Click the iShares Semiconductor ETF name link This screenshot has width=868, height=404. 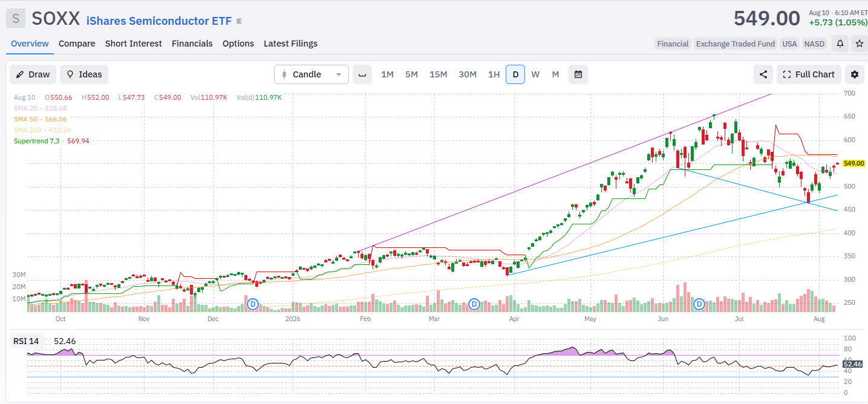(x=159, y=21)
